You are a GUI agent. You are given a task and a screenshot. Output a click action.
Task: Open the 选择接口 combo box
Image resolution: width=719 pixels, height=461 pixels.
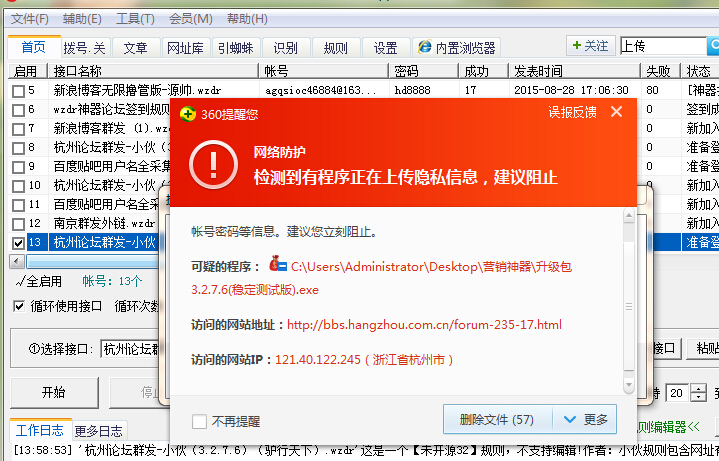[x=130, y=349]
